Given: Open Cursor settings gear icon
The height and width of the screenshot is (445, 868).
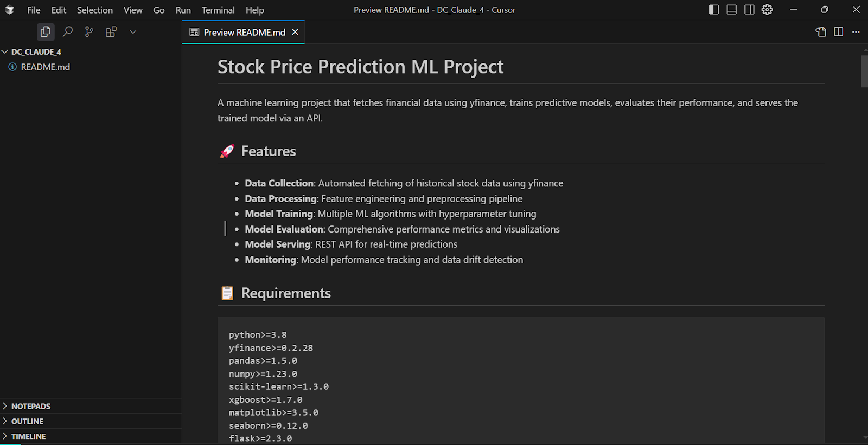Looking at the screenshot, I should click(x=767, y=10).
